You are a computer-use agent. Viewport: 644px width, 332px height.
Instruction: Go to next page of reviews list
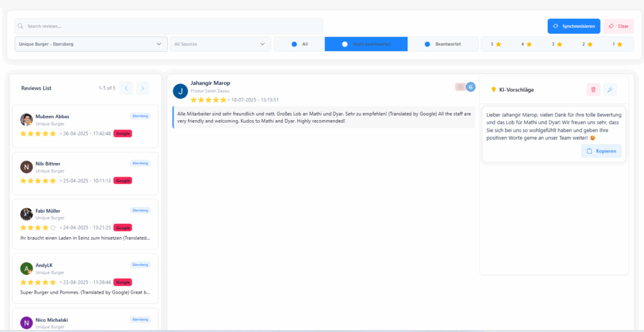coord(143,88)
